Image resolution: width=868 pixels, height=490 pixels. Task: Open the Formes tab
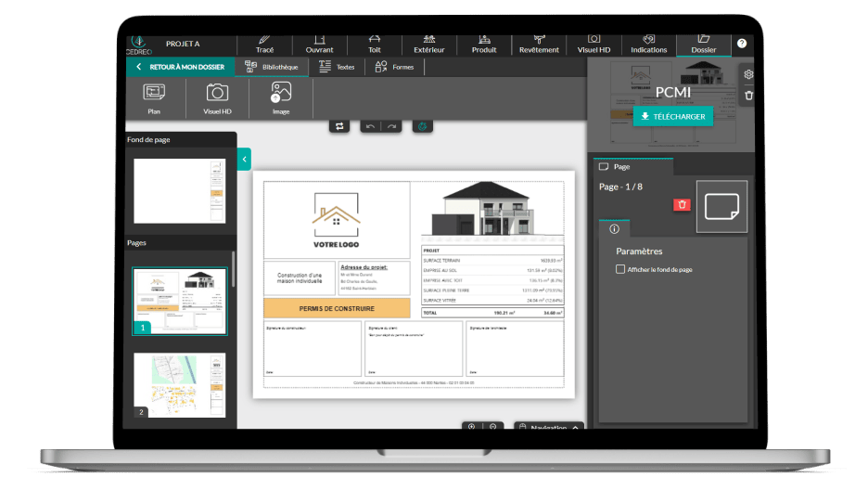click(394, 67)
